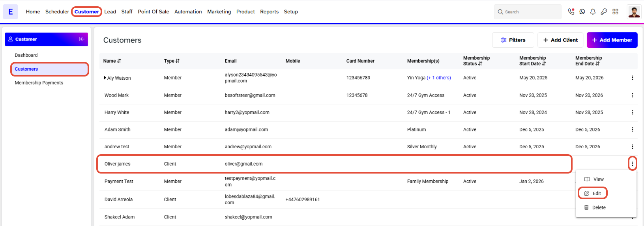This screenshot has width=644, height=226.
Task: Open row actions for Oliver james
Action: tap(632, 164)
